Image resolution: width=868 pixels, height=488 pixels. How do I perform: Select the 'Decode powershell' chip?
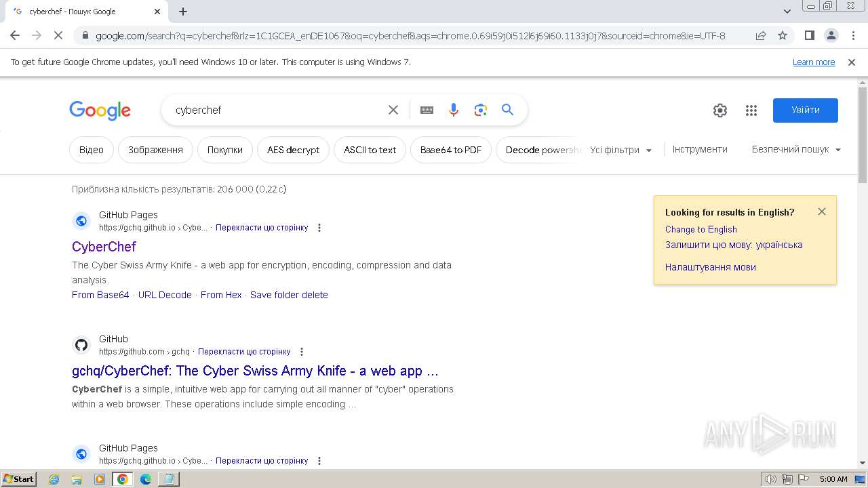point(540,150)
